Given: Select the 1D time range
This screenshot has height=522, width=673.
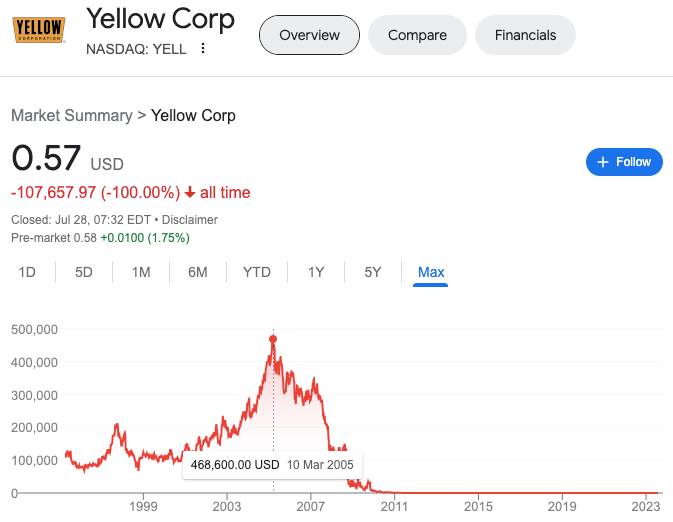Looking at the screenshot, I should click(x=28, y=272).
